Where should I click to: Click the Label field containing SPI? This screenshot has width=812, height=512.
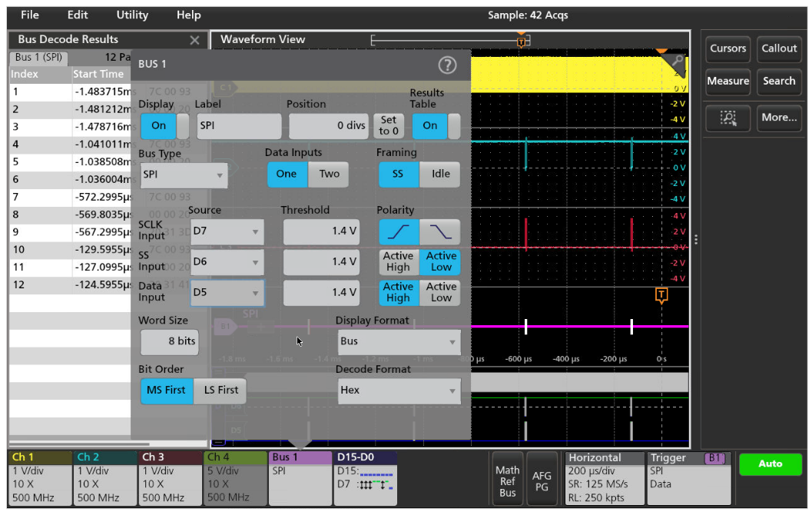[239, 126]
